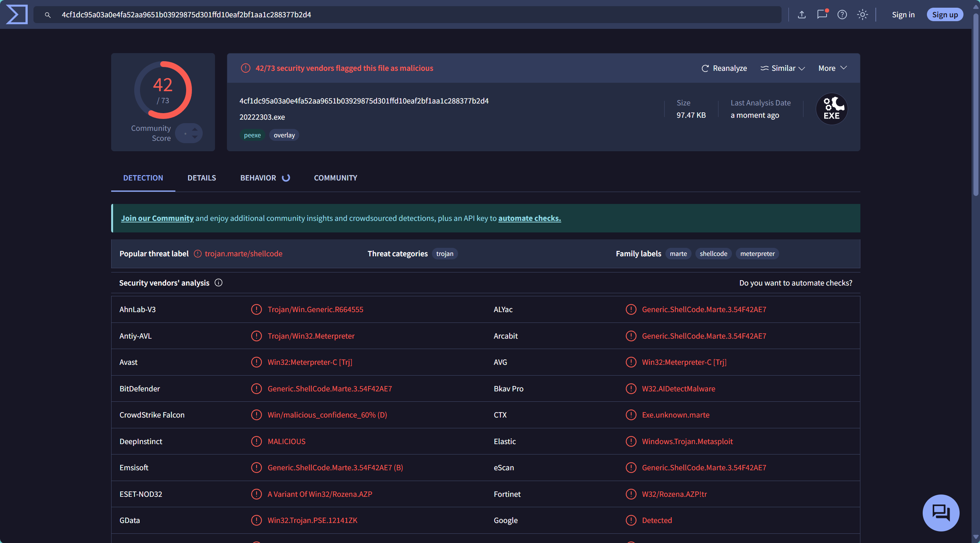Click the trojan.marte/shellcode threat label
Viewport: 980px width, 543px height.
[x=243, y=254]
